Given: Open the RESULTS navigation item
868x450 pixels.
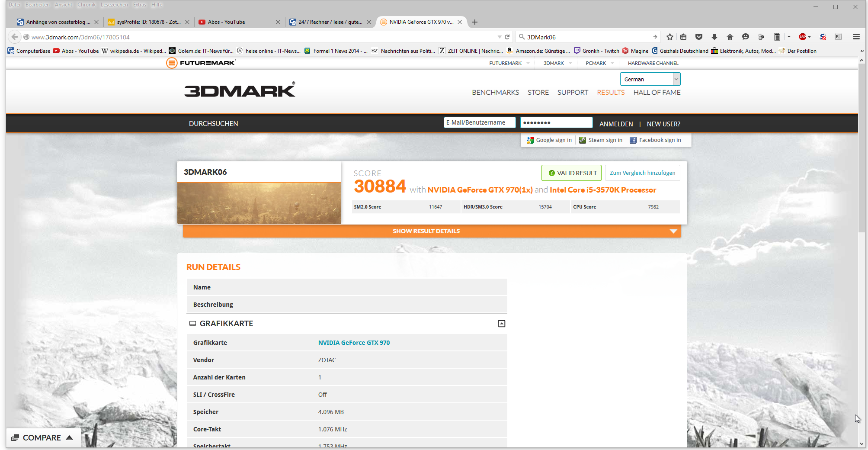Looking at the screenshot, I should [611, 93].
